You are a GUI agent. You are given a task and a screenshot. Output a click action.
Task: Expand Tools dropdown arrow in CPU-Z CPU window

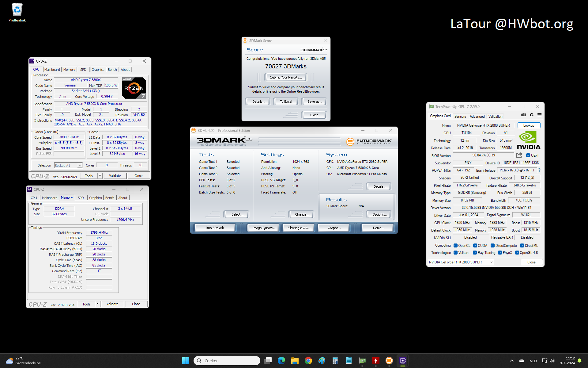100,176
